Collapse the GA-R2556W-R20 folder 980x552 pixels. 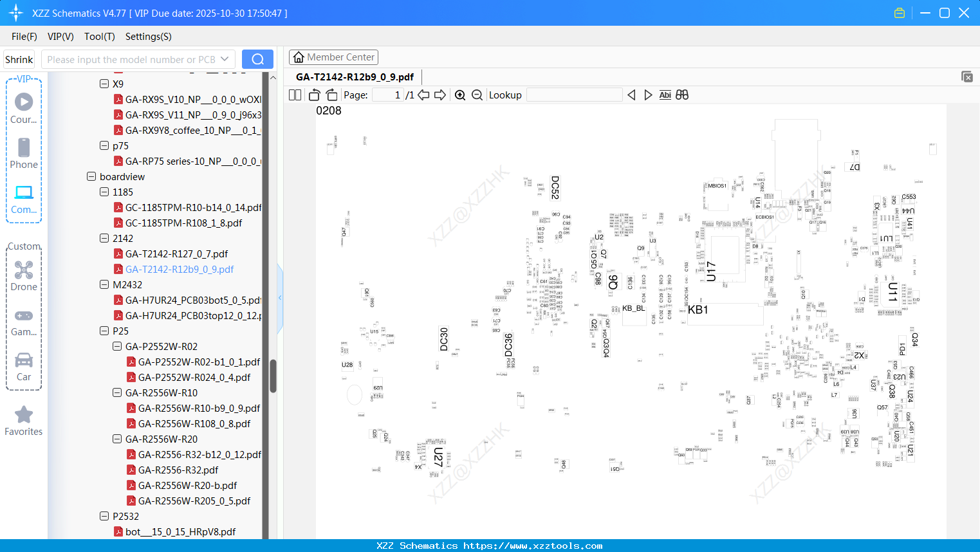[117, 439]
